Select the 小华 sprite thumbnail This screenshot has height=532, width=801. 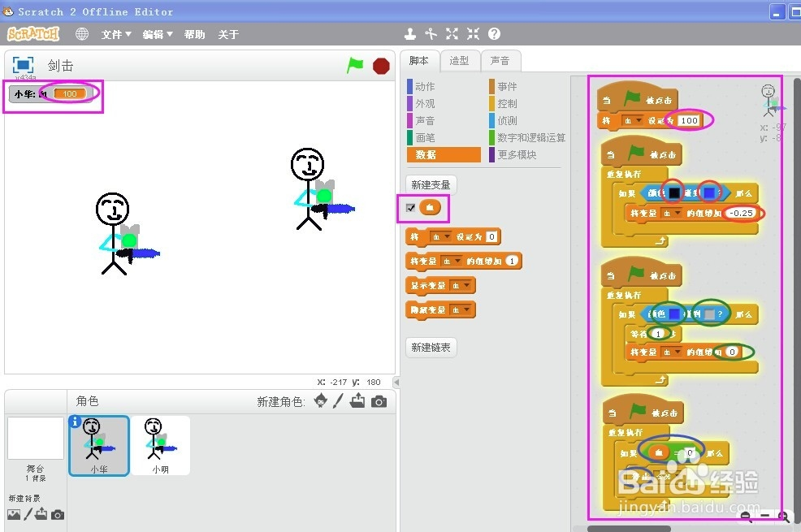click(x=99, y=445)
